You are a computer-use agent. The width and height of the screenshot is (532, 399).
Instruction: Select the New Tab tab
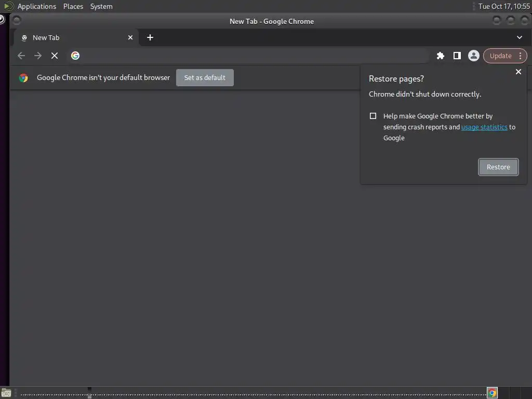click(x=76, y=37)
